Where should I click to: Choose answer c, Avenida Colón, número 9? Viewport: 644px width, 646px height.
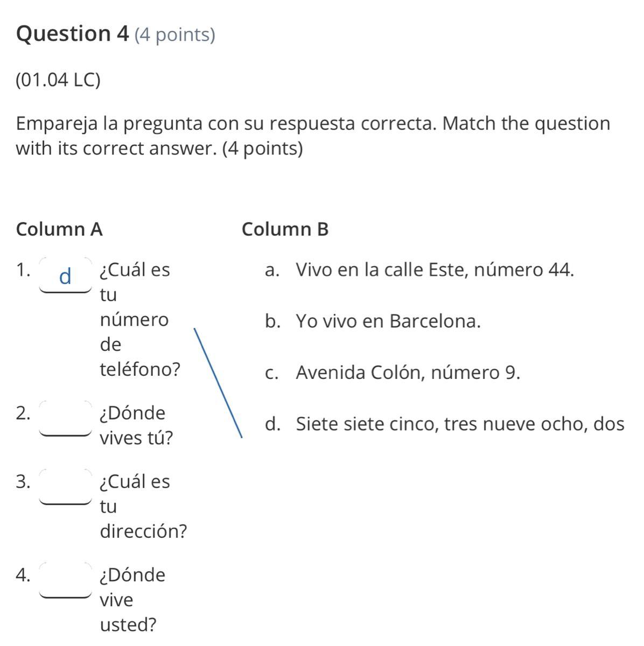point(393,373)
